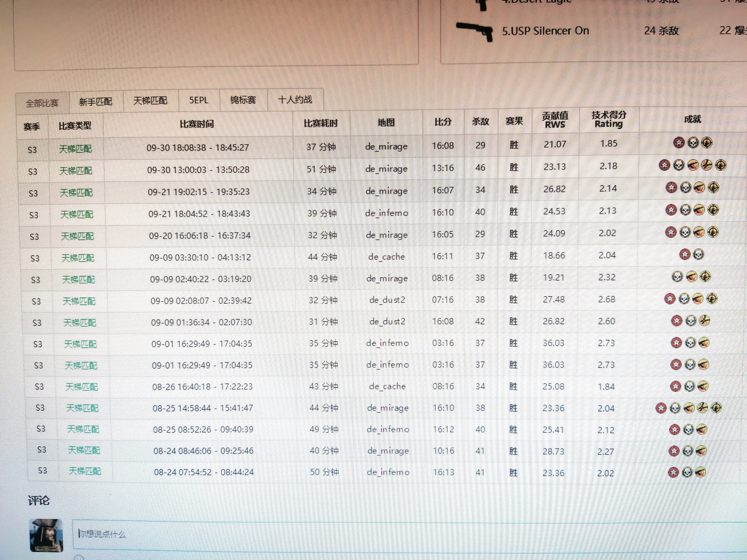This screenshot has height=560, width=747.
Task: Click the user avatar beside comment box
Action: click(46, 535)
